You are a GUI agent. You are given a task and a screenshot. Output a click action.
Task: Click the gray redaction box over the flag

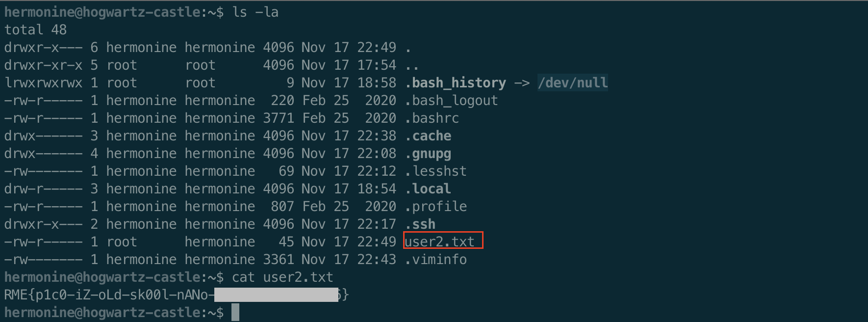[x=277, y=295]
